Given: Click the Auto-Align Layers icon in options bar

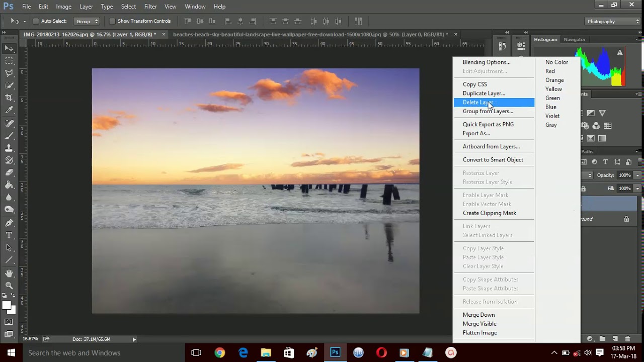Looking at the screenshot, I should click(x=358, y=21).
